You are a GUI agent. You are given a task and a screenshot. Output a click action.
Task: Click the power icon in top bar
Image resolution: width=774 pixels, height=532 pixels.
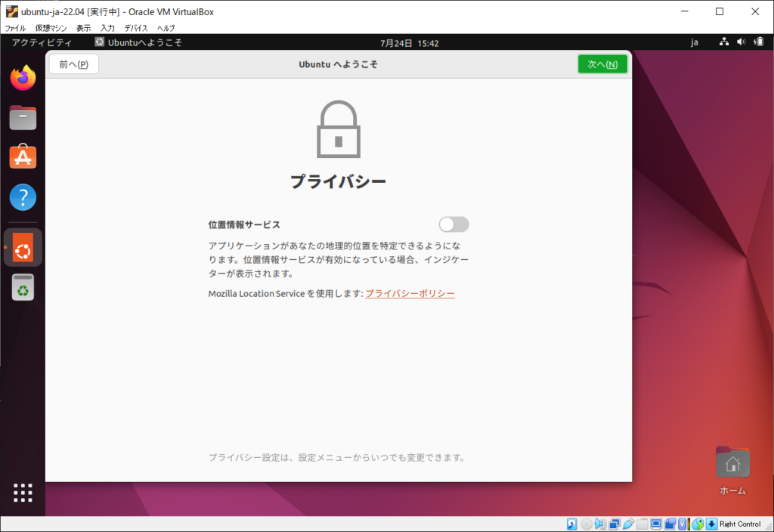tap(759, 42)
